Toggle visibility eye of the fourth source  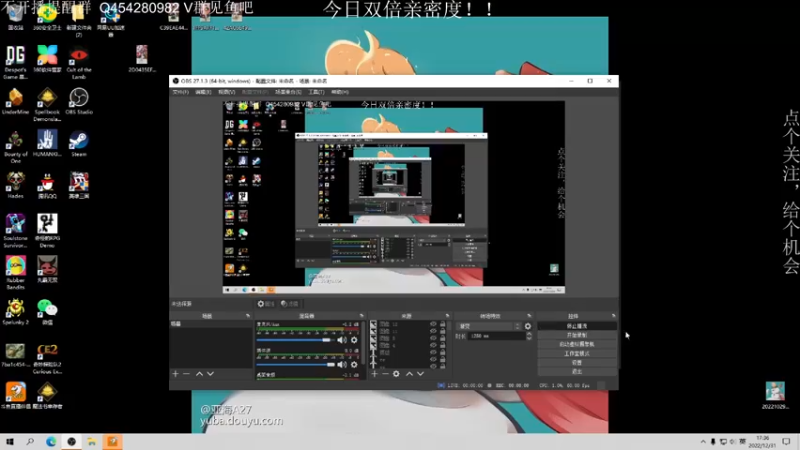433,345
